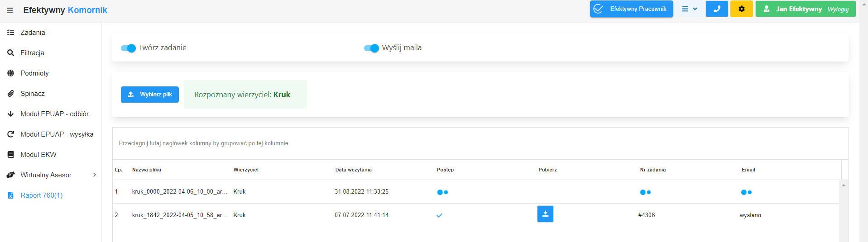Click the Efektywny Pracownik button
The image size is (868, 242).
tap(632, 9)
